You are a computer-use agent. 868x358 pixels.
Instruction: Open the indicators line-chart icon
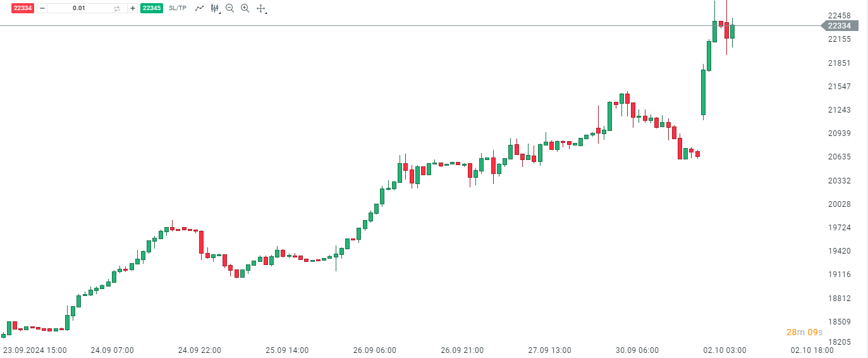point(199,8)
